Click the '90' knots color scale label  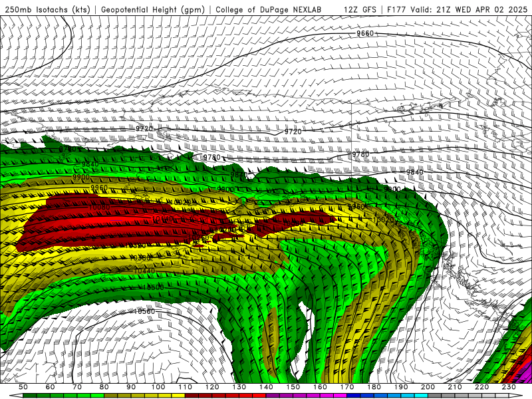point(131,387)
